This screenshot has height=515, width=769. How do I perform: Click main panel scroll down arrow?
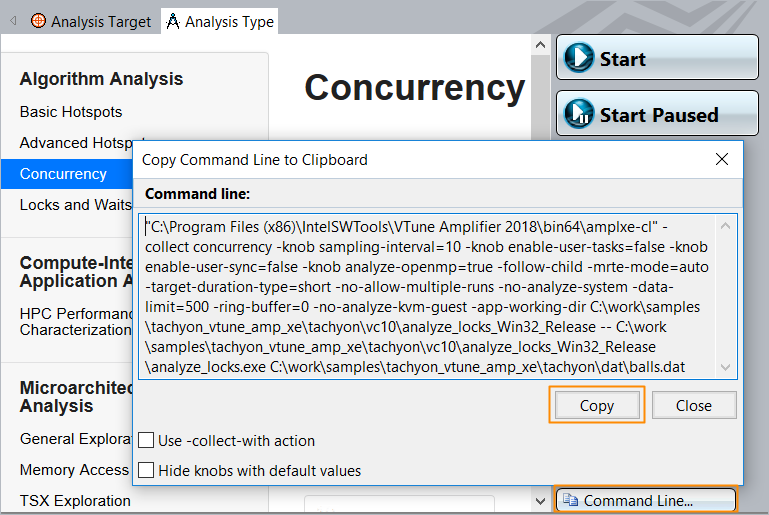tap(540, 501)
